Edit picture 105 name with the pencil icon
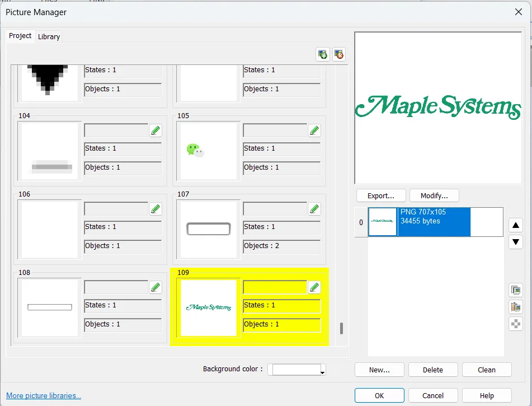The width and height of the screenshot is (532, 406). (x=314, y=130)
